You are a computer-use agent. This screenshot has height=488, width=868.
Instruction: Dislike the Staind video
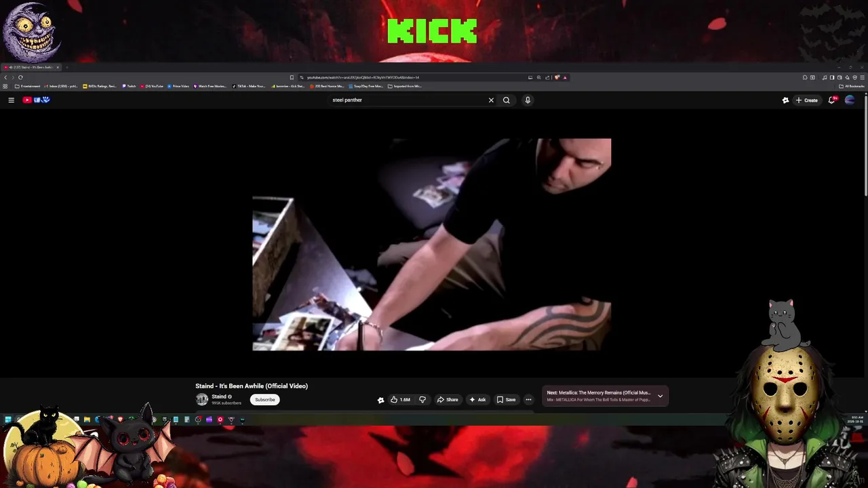tap(422, 399)
